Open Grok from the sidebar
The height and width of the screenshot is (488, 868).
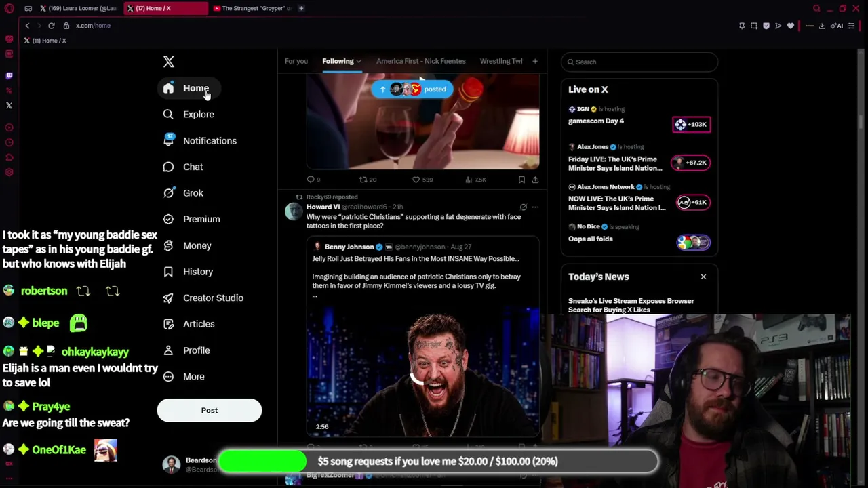tap(193, 193)
